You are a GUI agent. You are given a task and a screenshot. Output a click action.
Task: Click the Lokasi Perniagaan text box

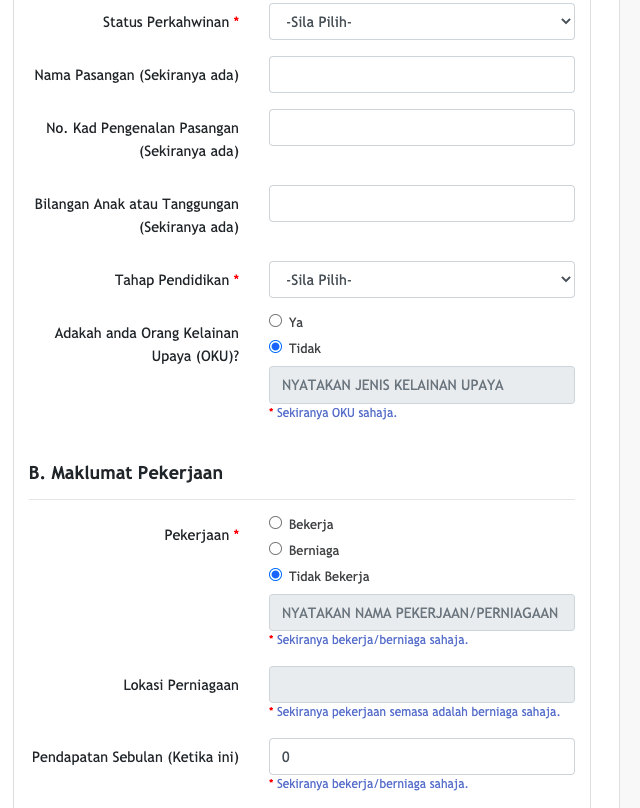421,685
